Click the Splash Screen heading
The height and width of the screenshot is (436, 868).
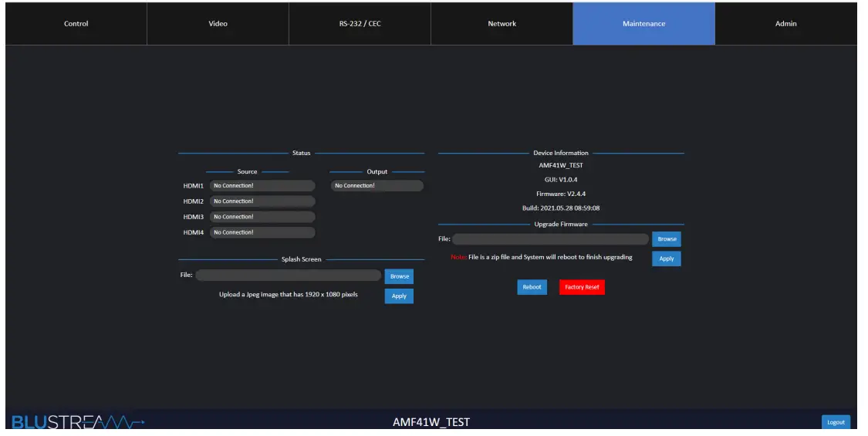point(301,259)
